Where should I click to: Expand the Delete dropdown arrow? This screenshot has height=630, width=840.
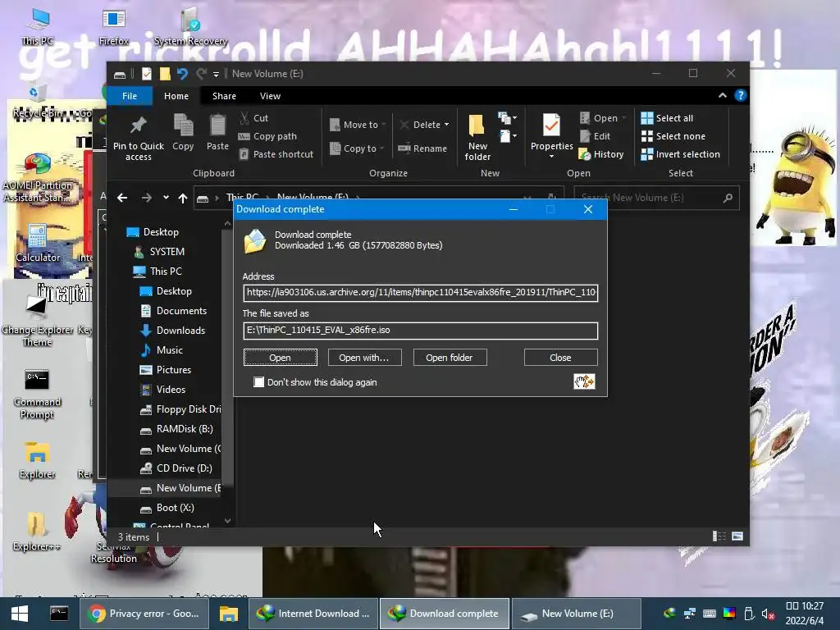pos(446,125)
